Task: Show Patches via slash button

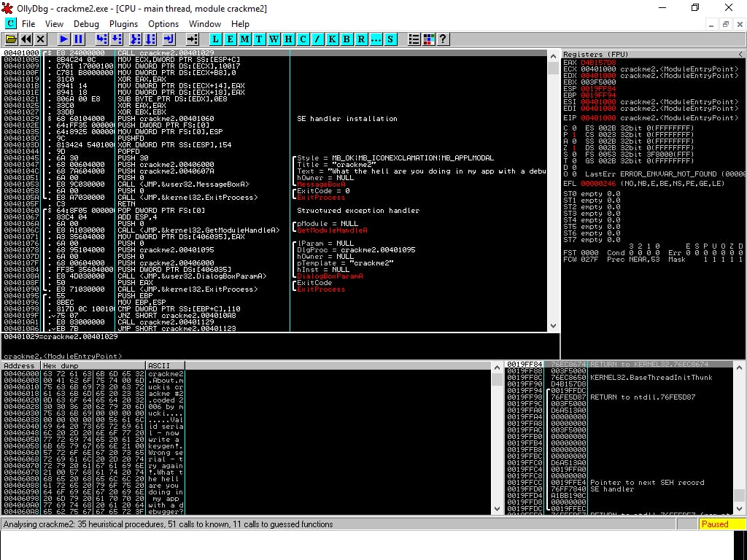Action: (x=317, y=39)
